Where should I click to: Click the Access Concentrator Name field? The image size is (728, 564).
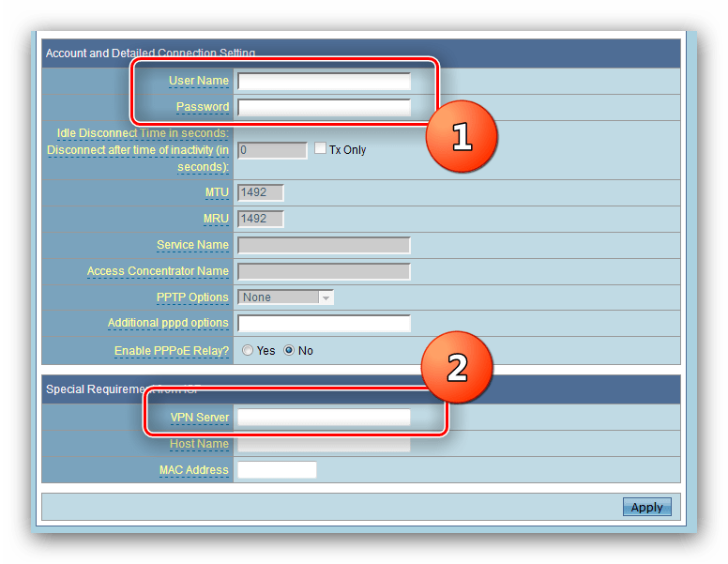324,271
